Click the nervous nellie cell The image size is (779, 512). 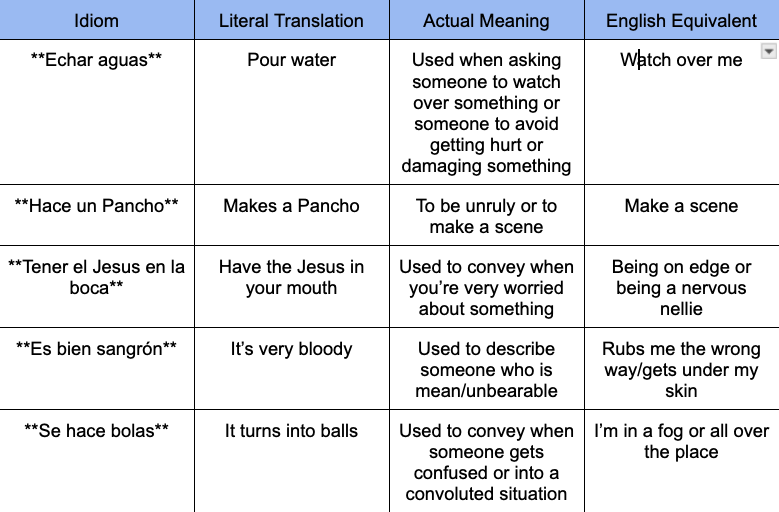pyautogui.click(x=682, y=287)
